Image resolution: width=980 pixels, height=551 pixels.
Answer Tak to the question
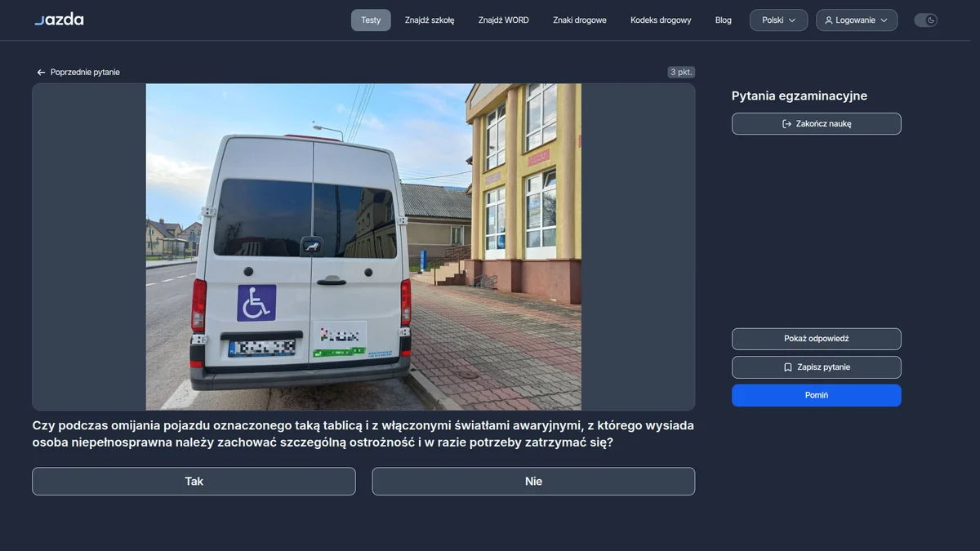coord(194,482)
